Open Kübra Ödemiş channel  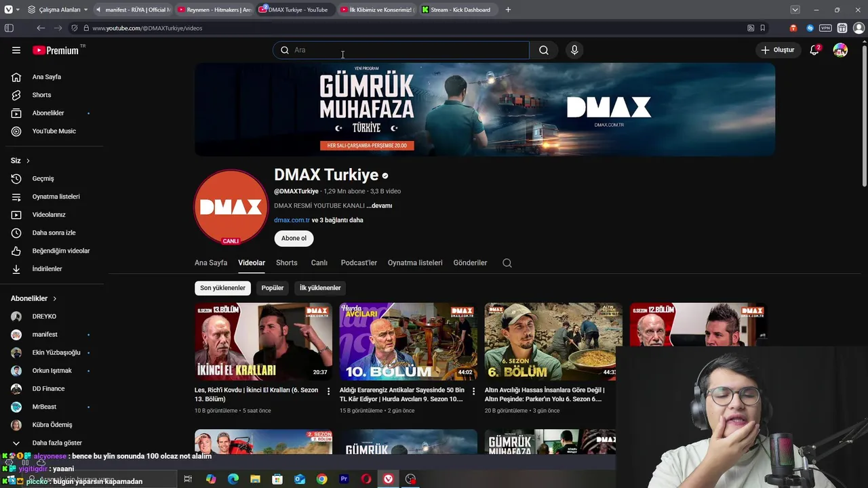[x=52, y=425]
